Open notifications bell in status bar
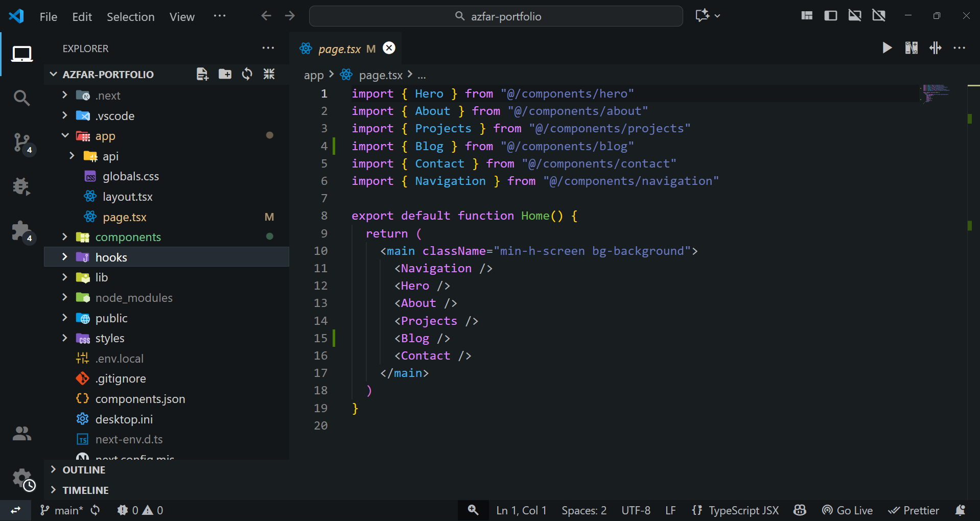Viewport: 980px width, 521px height. pos(960,510)
